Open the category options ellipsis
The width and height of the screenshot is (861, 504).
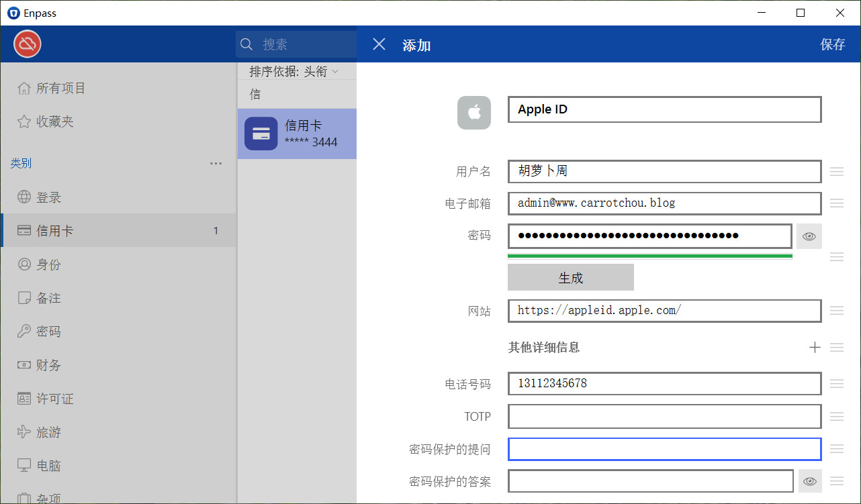[216, 163]
